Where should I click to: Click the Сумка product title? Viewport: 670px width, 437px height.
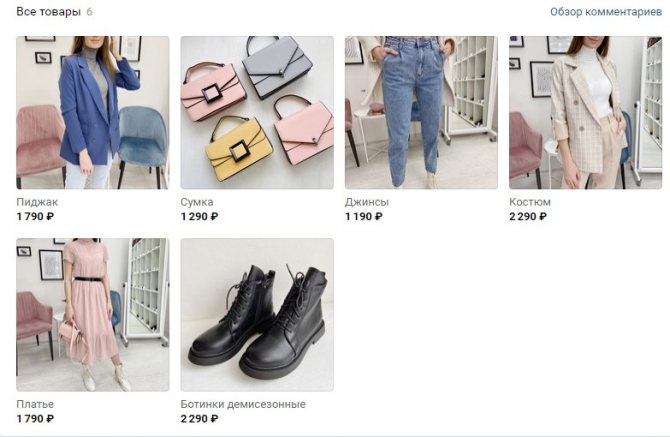click(x=197, y=202)
